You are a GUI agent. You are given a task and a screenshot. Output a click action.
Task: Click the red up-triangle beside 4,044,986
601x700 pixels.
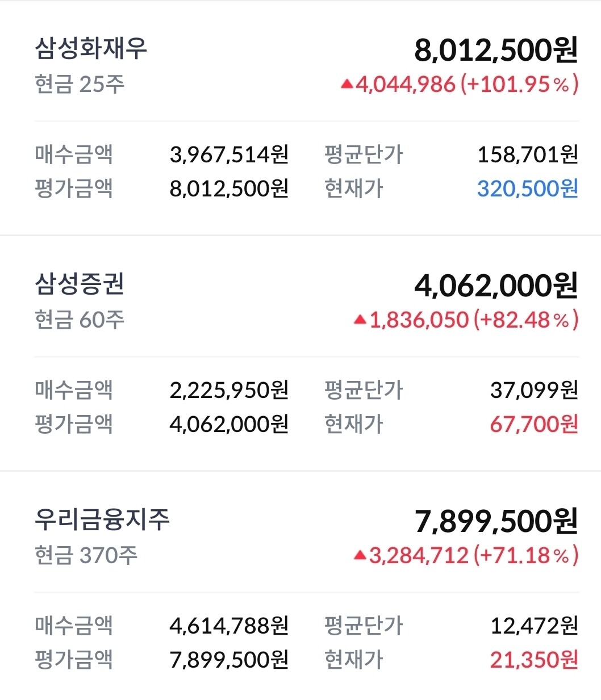point(347,85)
